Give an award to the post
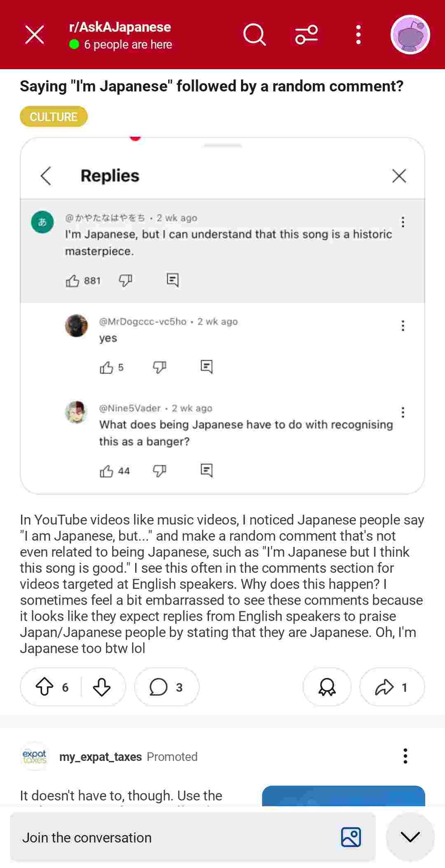445x868 pixels. pyautogui.click(x=327, y=687)
